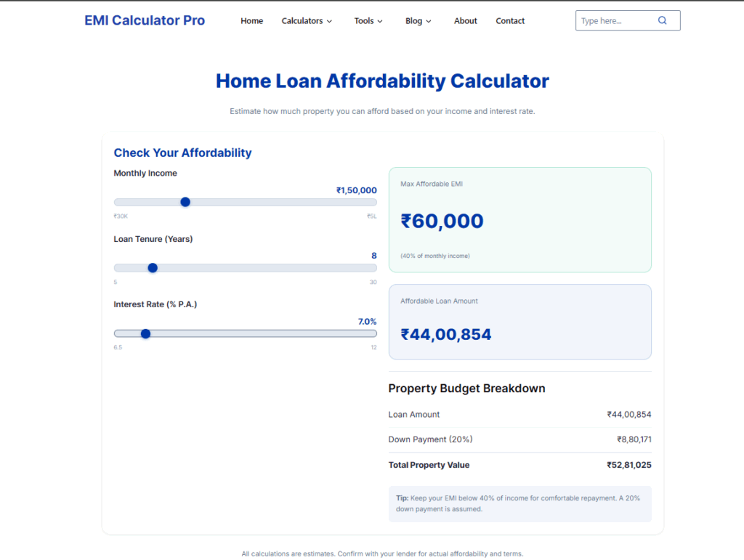Click the EMI Calculator Pro logo
Viewport: 744px width, 560px height.
tap(144, 20)
